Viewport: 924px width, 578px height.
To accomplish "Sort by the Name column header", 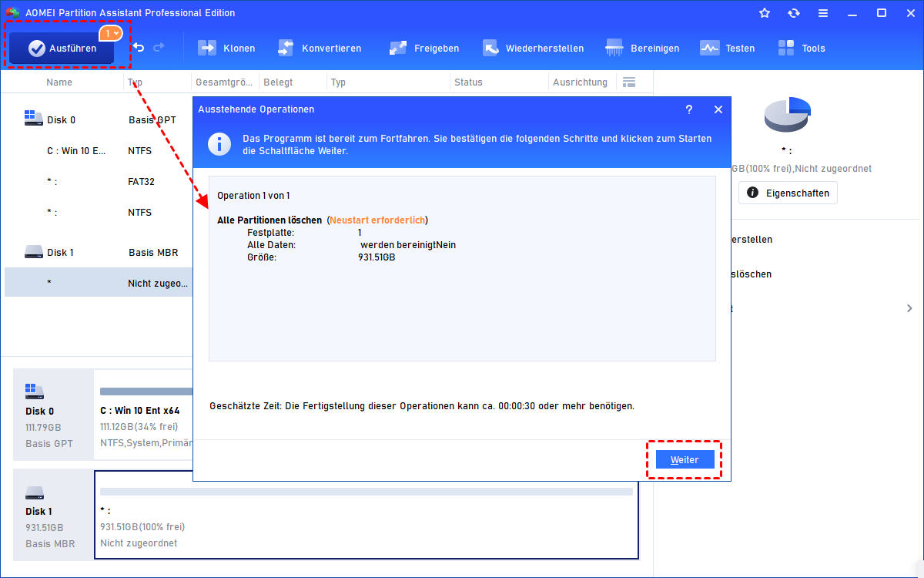I will pos(59,82).
